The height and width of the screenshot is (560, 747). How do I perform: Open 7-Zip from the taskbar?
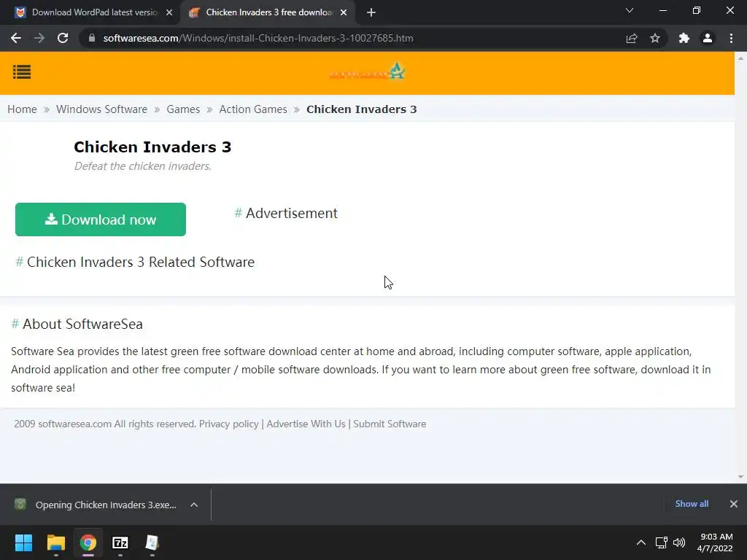[x=120, y=542]
